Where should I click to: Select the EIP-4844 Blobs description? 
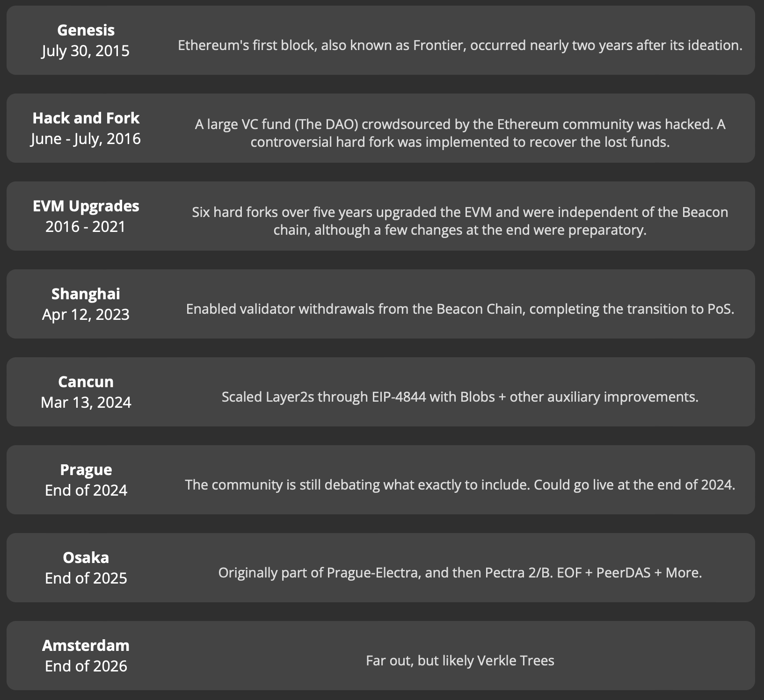coord(460,397)
